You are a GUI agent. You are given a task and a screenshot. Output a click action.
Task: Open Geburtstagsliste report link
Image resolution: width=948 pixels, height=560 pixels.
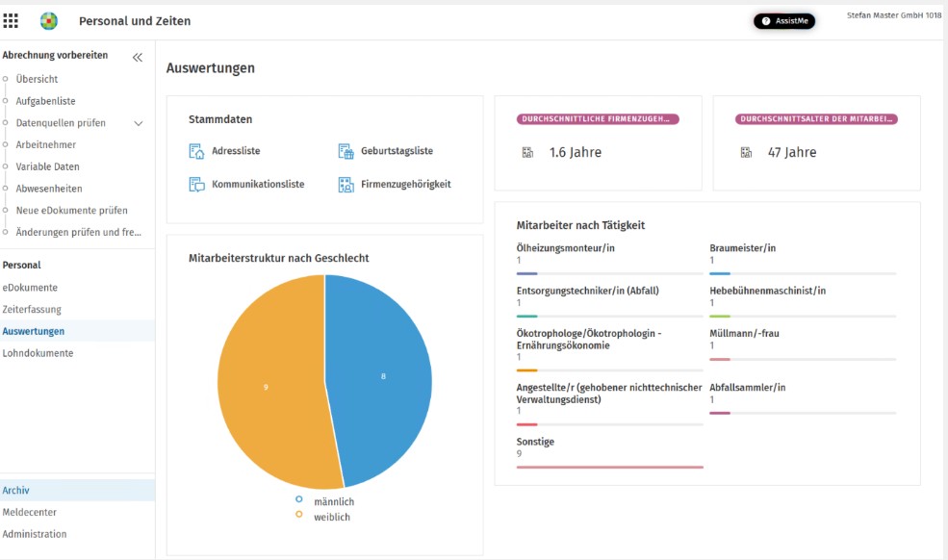pos(397,151)
